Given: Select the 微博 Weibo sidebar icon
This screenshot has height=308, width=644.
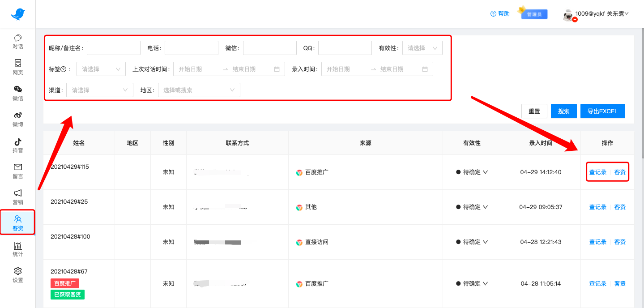Looking at the screenshot, I should pyautogui.click(x=18, y=119).
